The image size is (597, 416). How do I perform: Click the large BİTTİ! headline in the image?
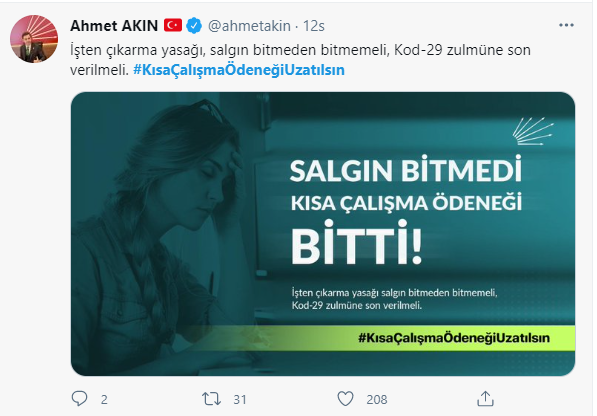(357, 243)
